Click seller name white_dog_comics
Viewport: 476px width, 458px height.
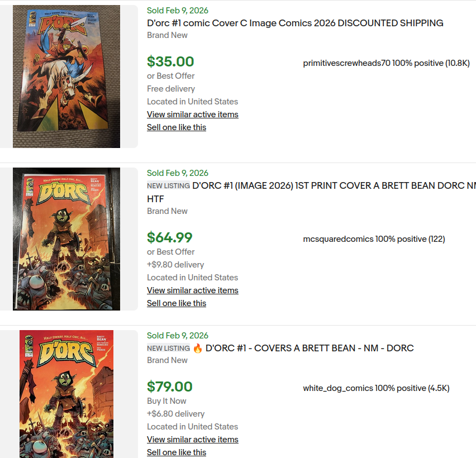click(338, 388)
